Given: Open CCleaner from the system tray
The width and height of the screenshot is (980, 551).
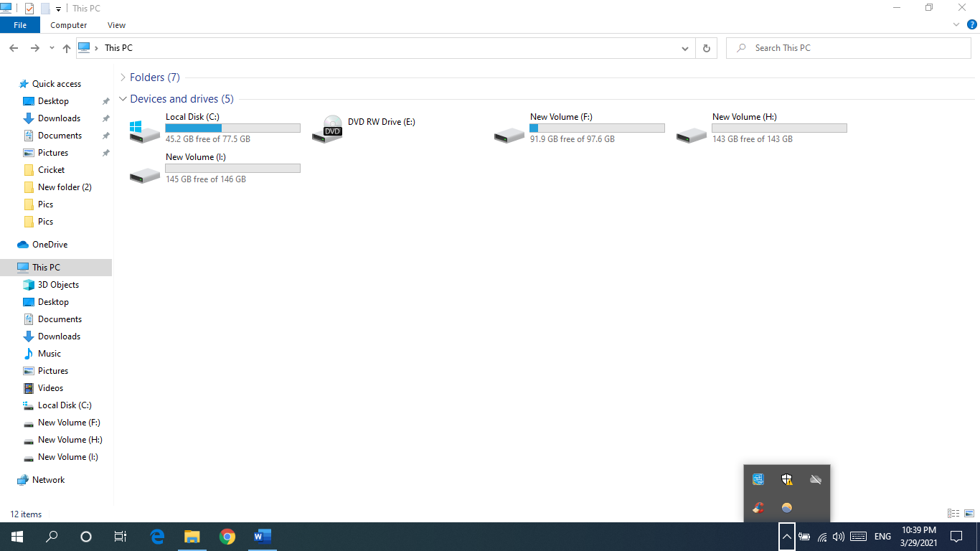Looking at the screenshot, I should point(758,508).
